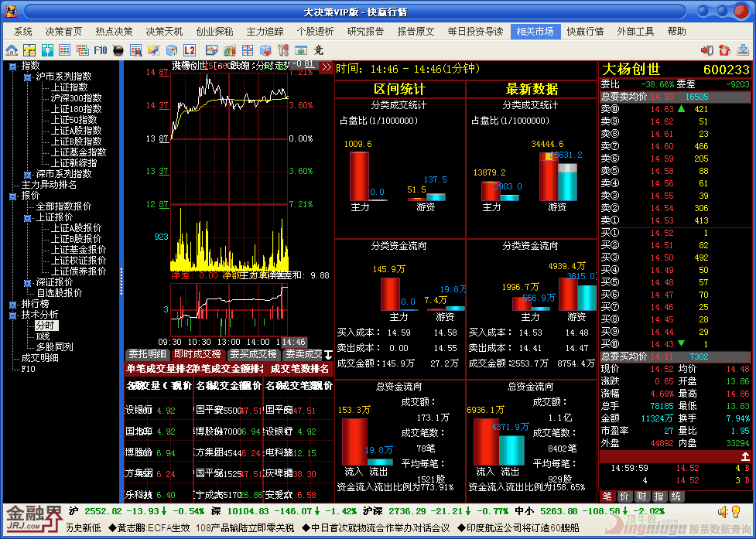Select 主力异动排名 in the tree
The width and height of the screenshot is (756, 539).
pyautogui.click(x=49, y=185)
